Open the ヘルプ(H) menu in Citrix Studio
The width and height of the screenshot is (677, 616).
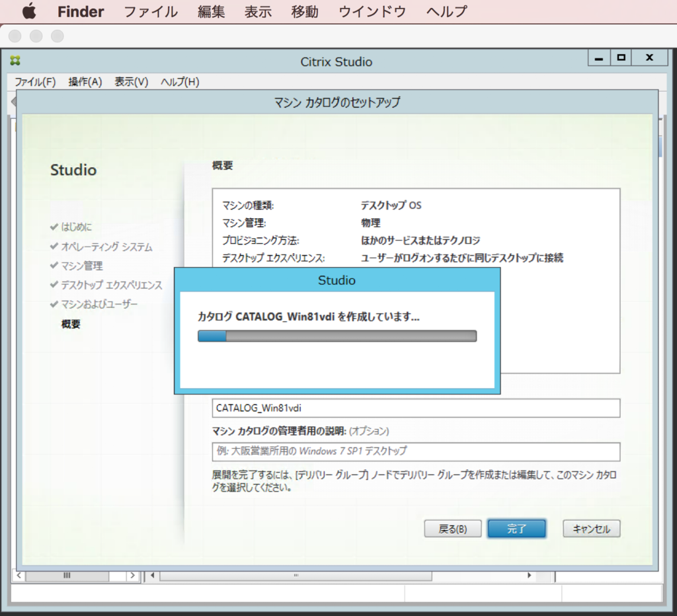click(x=180, y=82)
